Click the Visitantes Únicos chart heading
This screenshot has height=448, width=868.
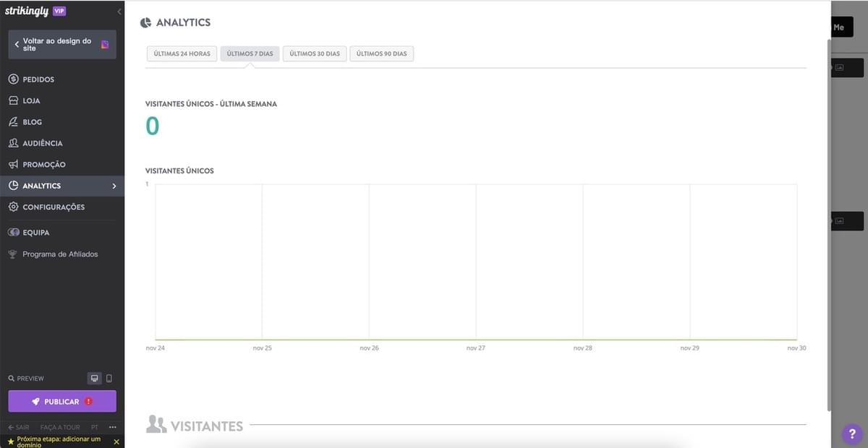179,171
